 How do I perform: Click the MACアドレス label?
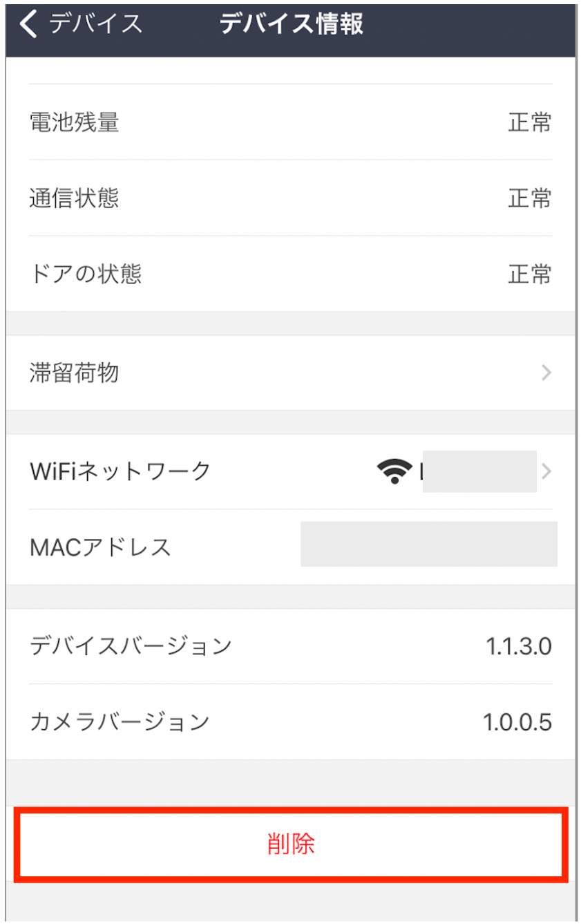[x=101, y=547]
